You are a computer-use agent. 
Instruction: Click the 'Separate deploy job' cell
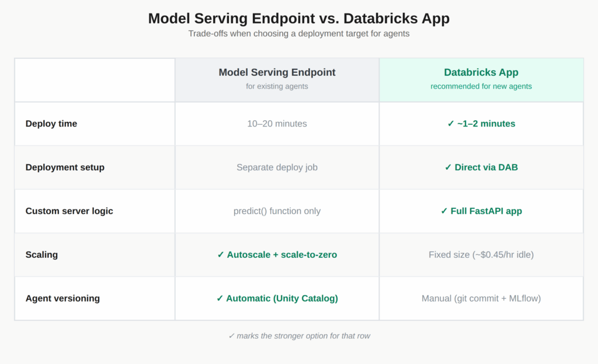[277, 167]
